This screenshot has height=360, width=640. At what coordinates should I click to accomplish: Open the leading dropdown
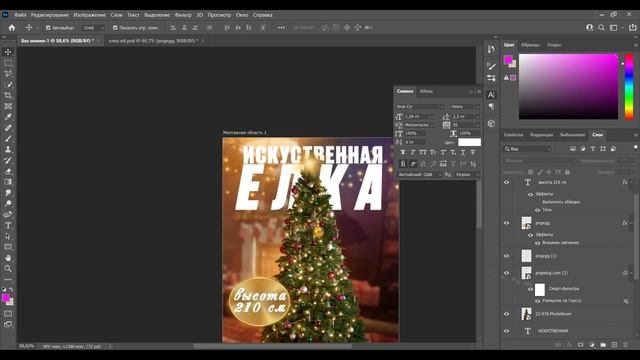click(478, 117)
